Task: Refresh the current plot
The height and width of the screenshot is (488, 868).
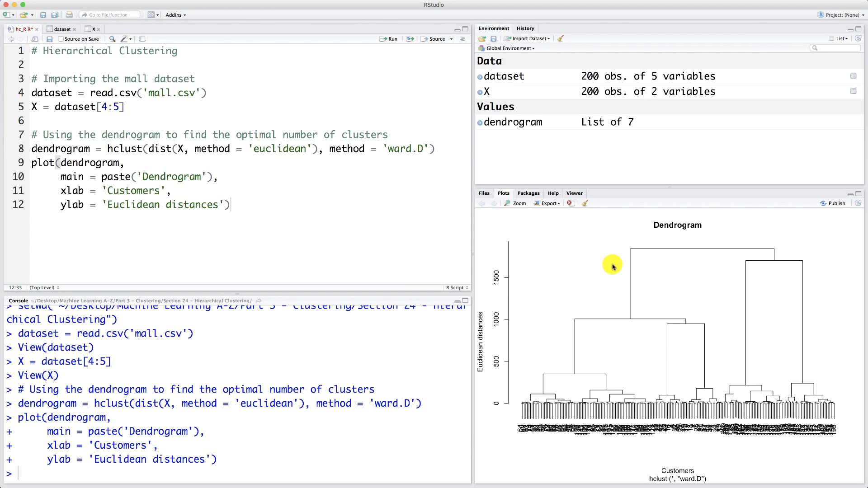Action: pyautogui.click(x=858, y=203)
